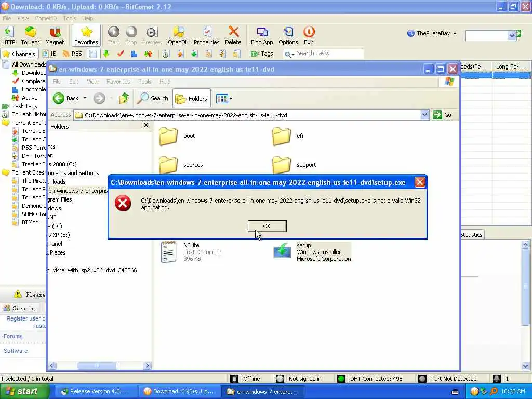Click the Bind App button
The height and width of the screenshot is (399, 532).
click(x=262, y=36)
